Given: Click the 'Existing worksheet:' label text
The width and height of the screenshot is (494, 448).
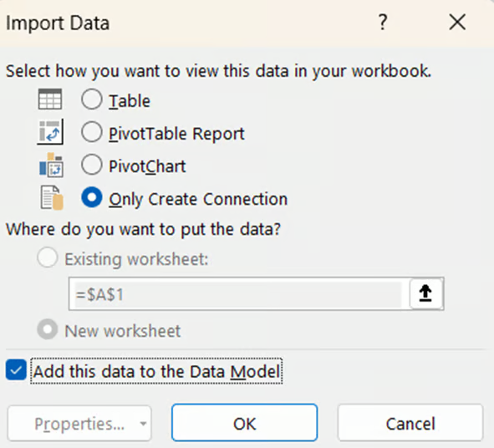Looking at the screenshot, I should (x=136, y=259).
